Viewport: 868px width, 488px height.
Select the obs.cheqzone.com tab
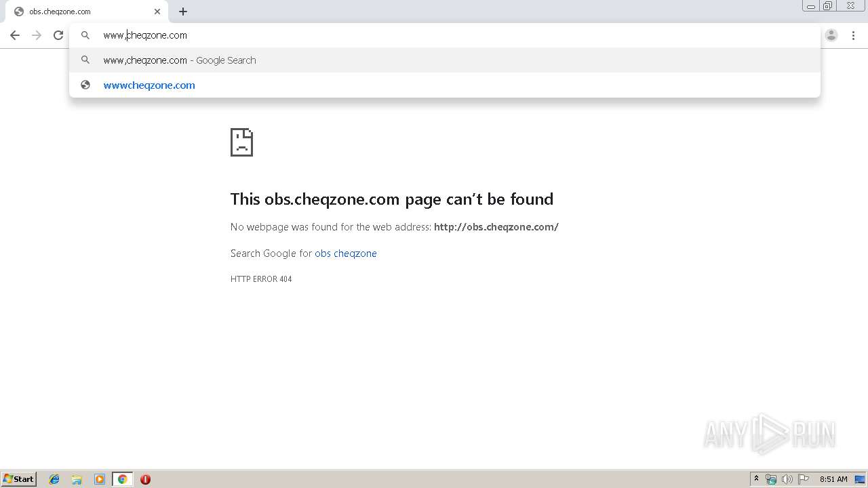pos(87,12)
